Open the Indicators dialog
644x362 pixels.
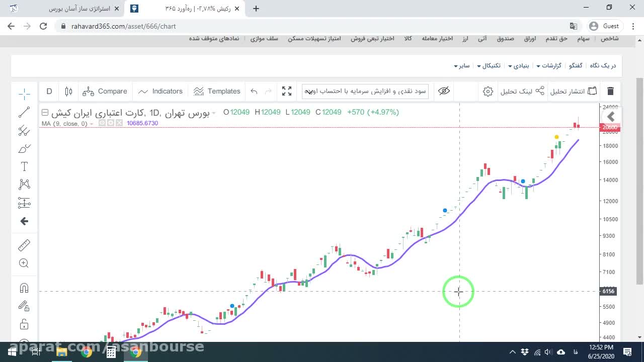[x=160, y=91]
